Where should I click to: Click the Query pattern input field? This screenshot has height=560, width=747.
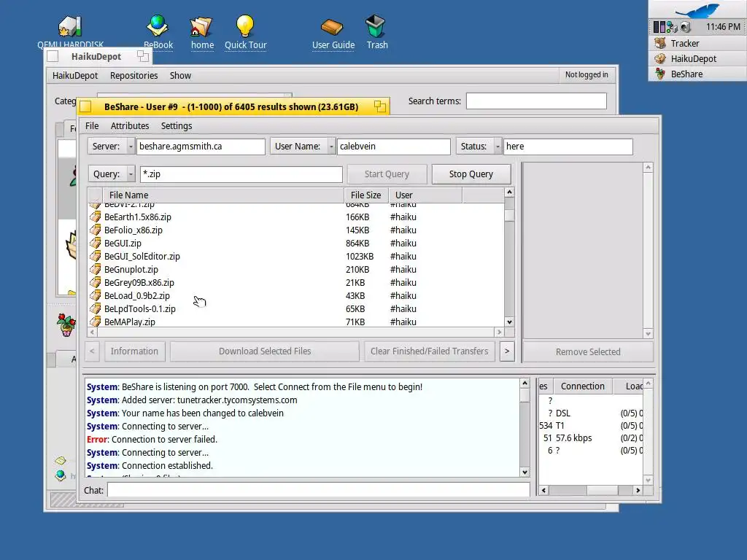point(241,174)
